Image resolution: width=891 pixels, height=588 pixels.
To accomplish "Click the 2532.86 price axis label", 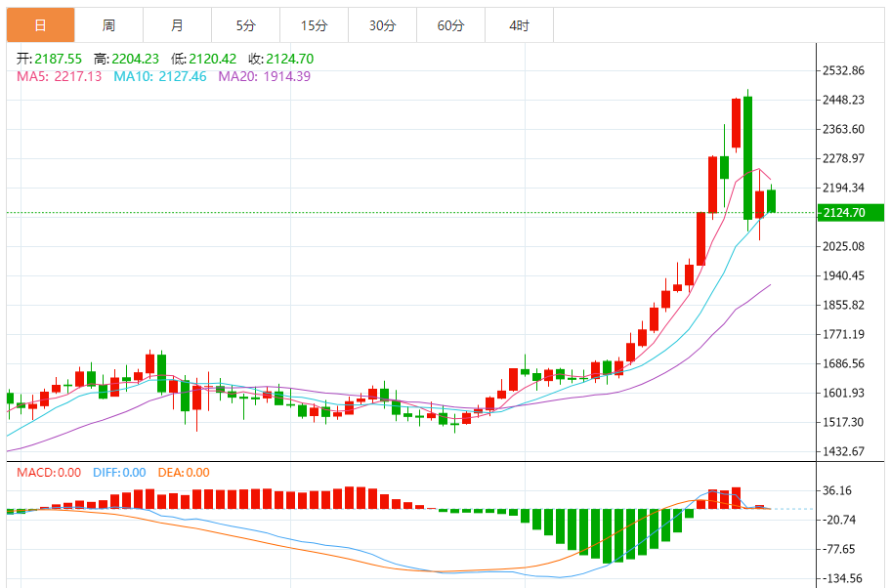I will coord(844,71).
